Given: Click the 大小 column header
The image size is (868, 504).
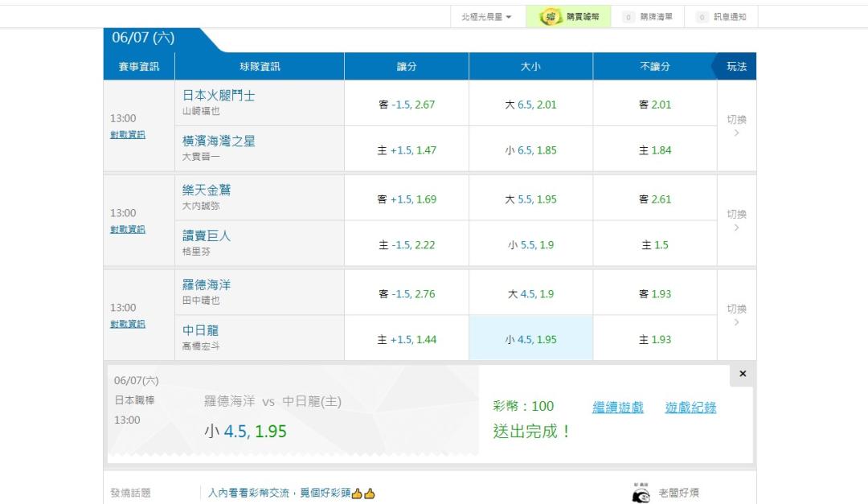Looking at the screenshot, I should point(531,67).
